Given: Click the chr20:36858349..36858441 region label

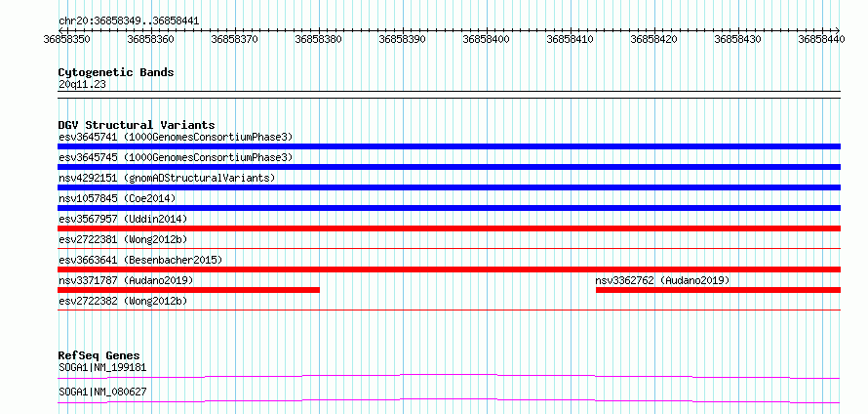Looking at the screenshot, I should pos(129,21).
